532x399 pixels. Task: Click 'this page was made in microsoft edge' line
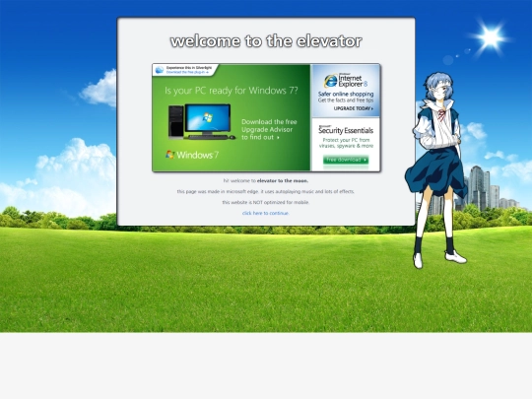pos(265,191)
